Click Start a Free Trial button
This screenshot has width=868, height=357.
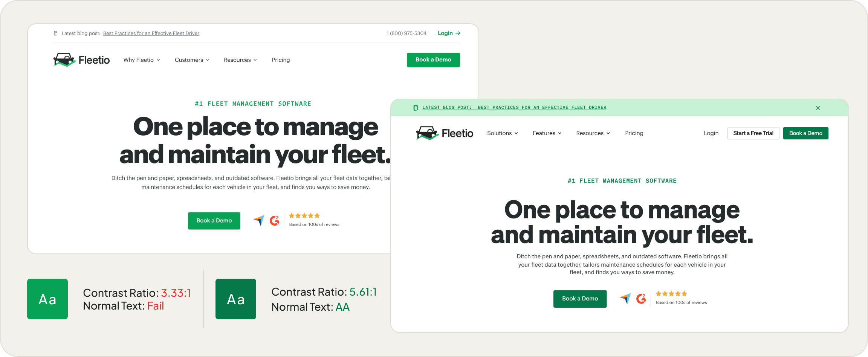(x=753, y=133)
